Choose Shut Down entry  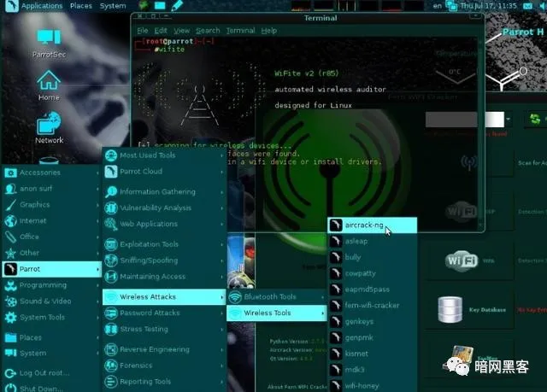pyautogui.click(x=51, y=388)
